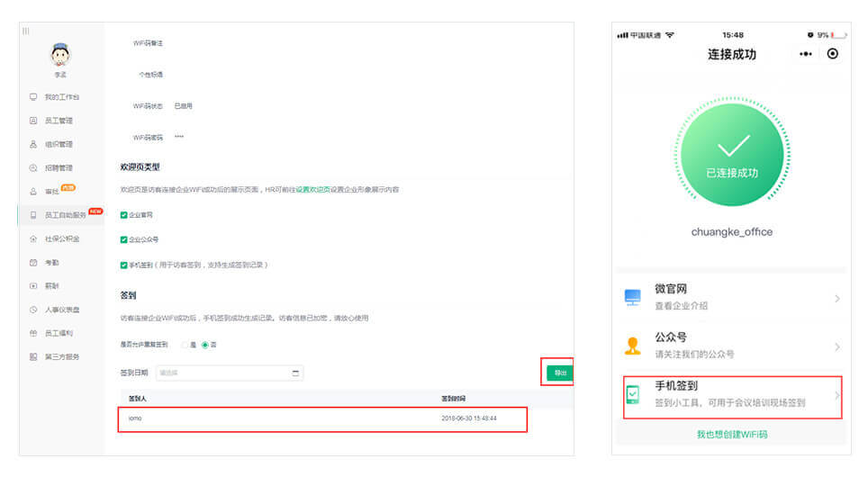The image size is (868, 477).
Task: Tap the chuangke_office network name
Action: click(732, 232)
